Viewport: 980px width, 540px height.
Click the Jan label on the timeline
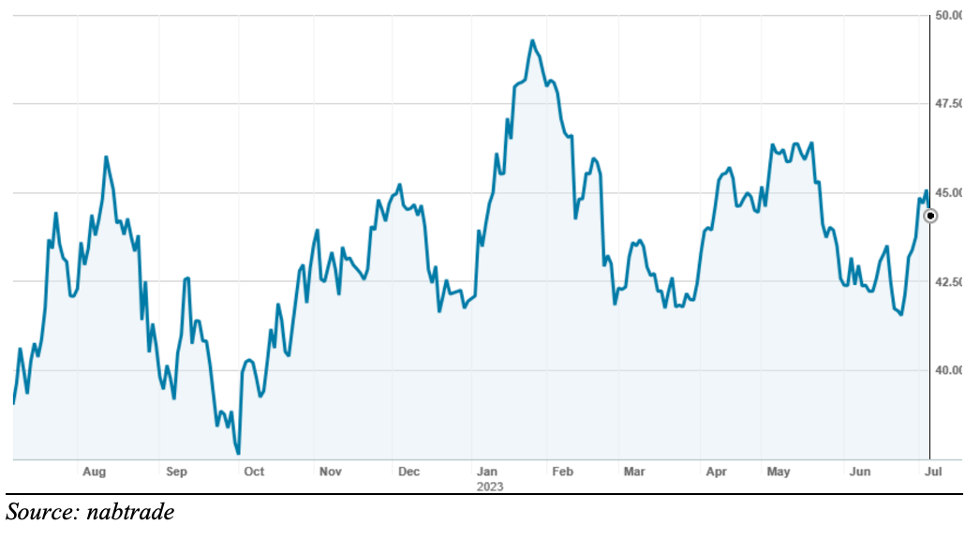488,472
